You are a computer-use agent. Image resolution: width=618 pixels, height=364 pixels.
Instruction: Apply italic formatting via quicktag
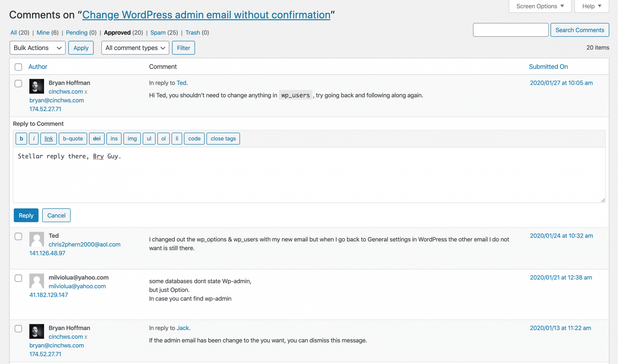[33, 139]
